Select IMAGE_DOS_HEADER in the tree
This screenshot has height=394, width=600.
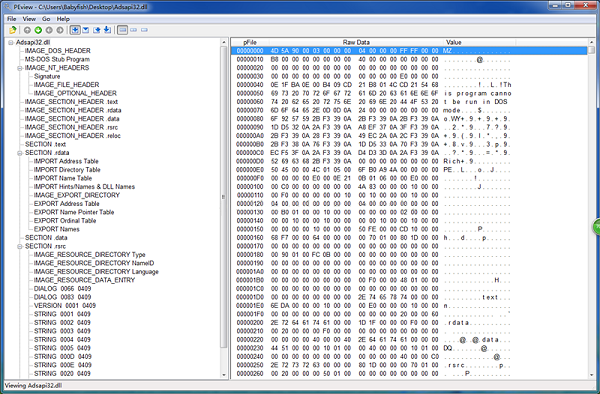(57, 51)
